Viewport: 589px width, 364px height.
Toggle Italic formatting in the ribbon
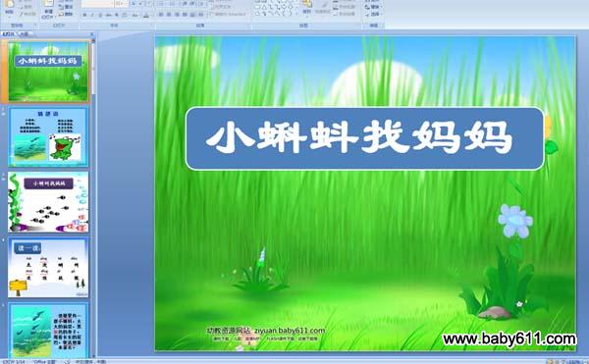(x=92, y=16)
